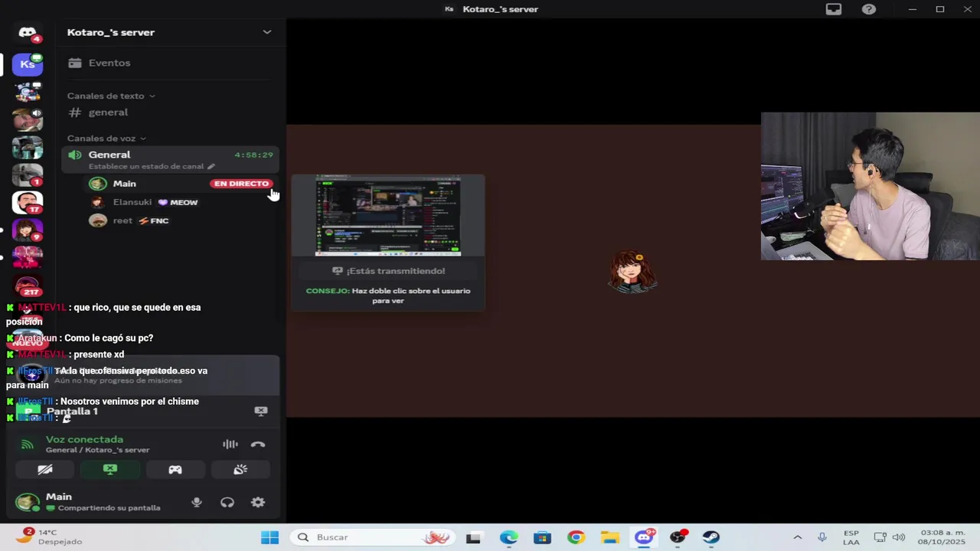Open the server icon showing badge 9
980x551 pixels.
click(x=28, y=230)
